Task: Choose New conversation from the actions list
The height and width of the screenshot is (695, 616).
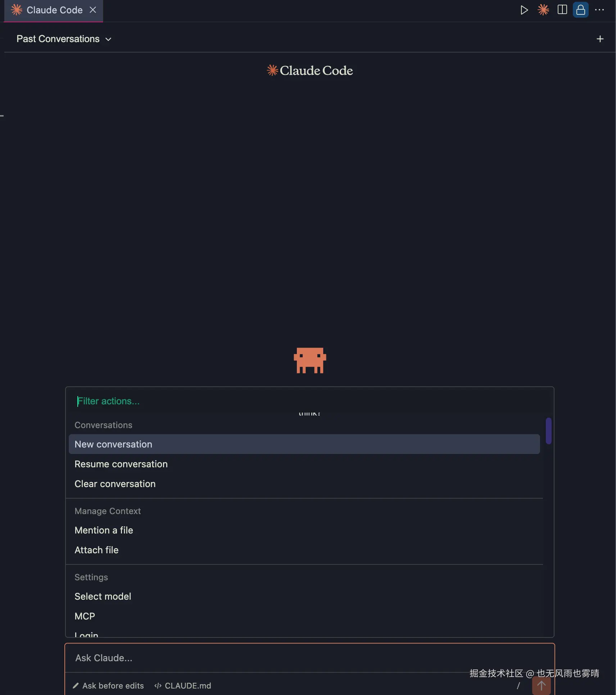Action: click(304, 444)
